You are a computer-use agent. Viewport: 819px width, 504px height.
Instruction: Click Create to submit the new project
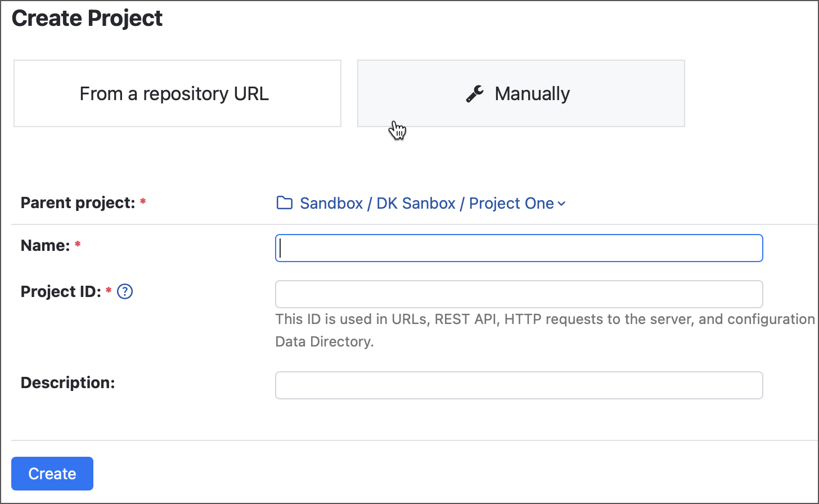(x=52, y=473)
